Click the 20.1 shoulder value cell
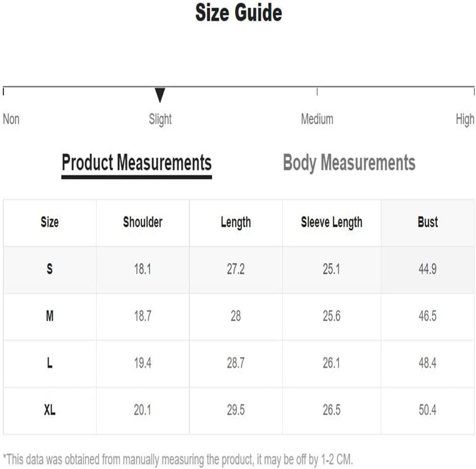 [x=143, y=411]
